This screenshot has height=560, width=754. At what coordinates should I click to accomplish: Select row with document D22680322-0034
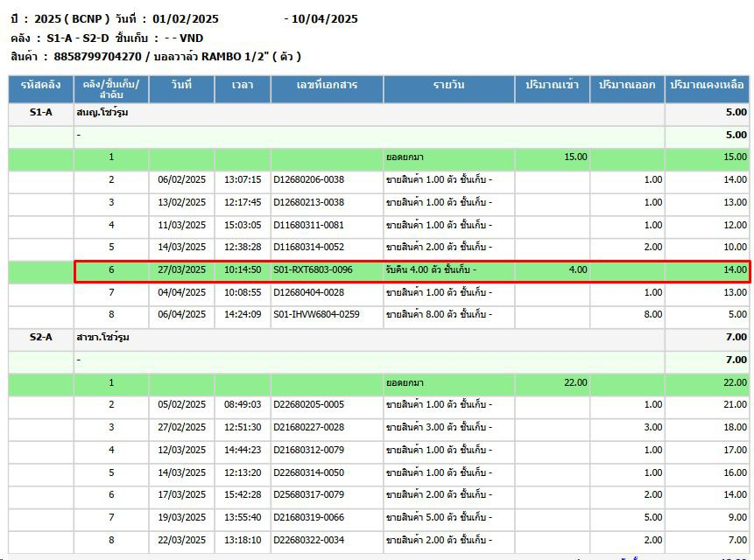tap(378, 540)
